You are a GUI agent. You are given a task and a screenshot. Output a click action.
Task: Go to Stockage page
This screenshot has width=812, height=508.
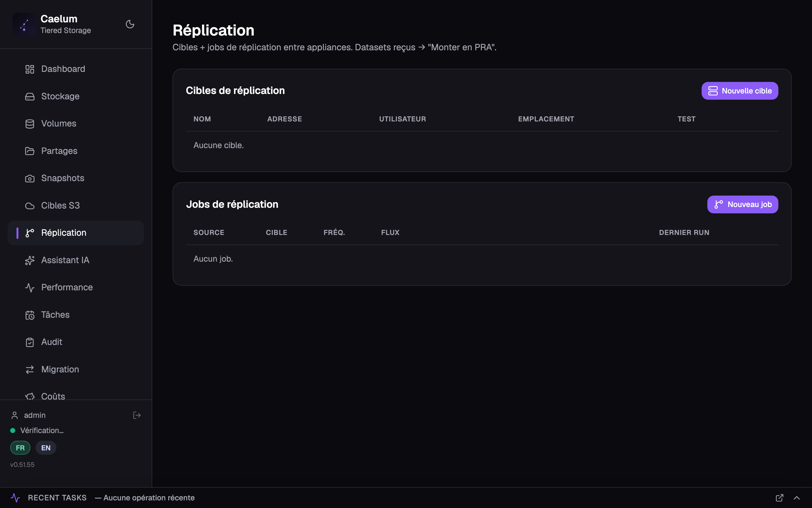76,96
